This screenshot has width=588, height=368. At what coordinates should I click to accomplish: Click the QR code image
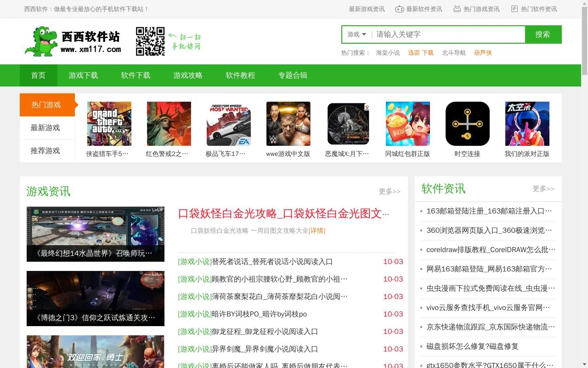click(150, 41)
